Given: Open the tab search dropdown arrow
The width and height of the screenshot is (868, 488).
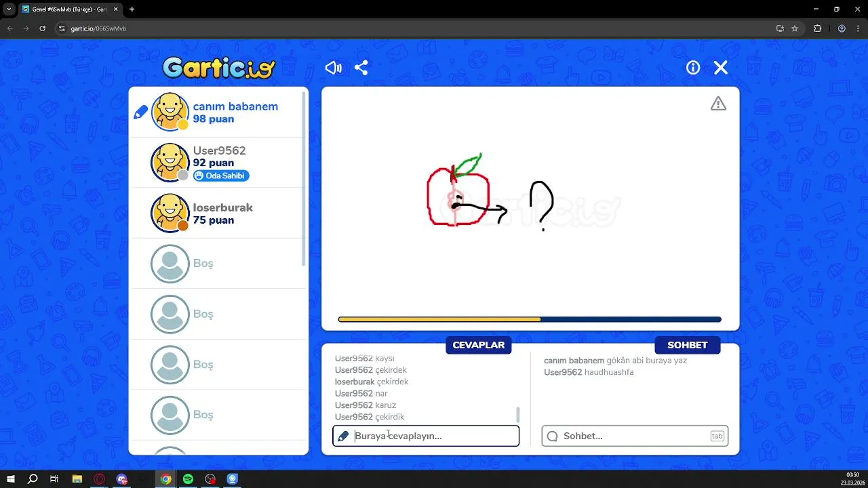Looking at the screenshot, I should 9,9.
